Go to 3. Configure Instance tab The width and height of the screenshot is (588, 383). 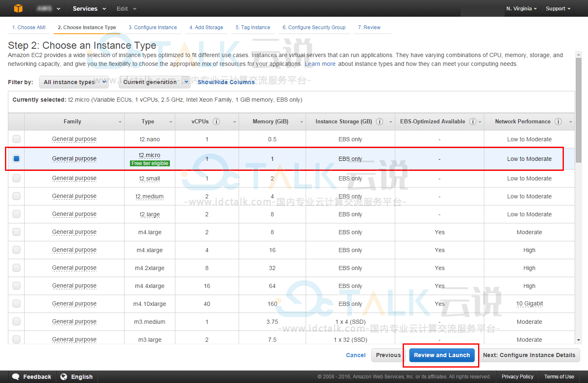152,28
